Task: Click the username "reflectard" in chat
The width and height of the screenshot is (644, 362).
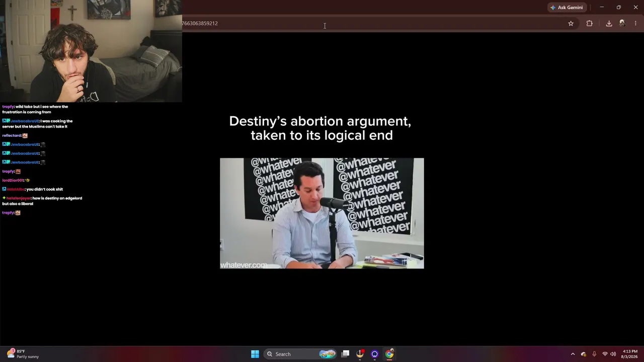Action: point(12,136)
